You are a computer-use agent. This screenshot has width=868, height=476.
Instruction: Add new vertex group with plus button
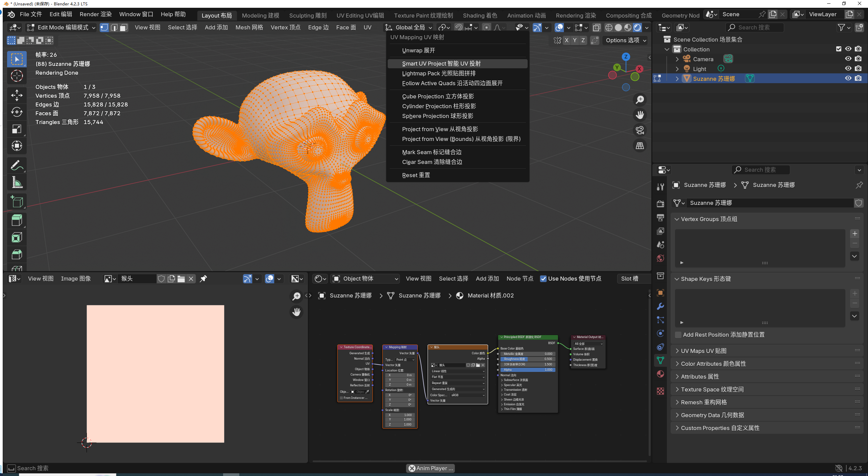pos(854,234)
